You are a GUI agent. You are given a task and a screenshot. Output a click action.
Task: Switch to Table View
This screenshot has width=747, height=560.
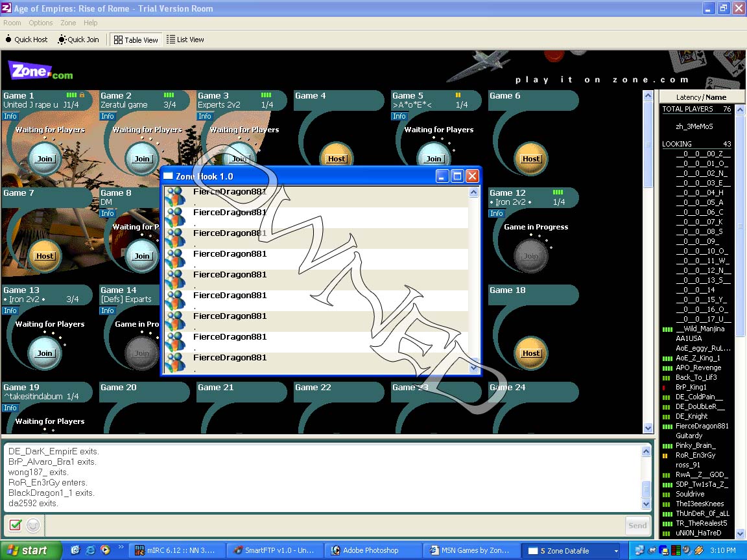pos(136,40)
